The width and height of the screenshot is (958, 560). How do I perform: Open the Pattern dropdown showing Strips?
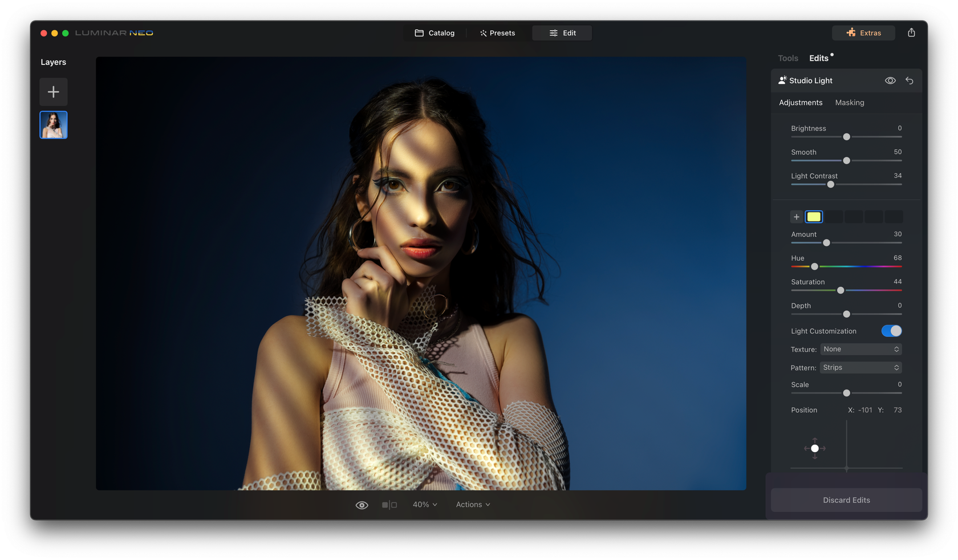[860, 367]
